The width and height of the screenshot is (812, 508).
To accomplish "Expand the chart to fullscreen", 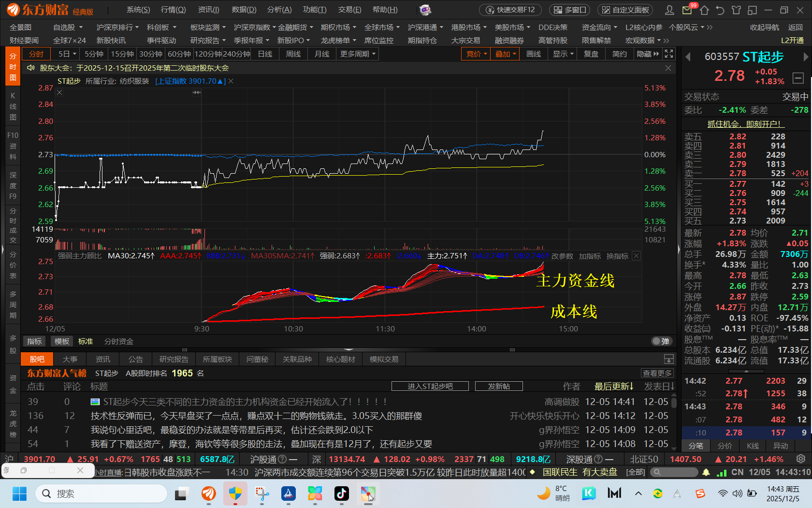I will [x=669, y=54].
